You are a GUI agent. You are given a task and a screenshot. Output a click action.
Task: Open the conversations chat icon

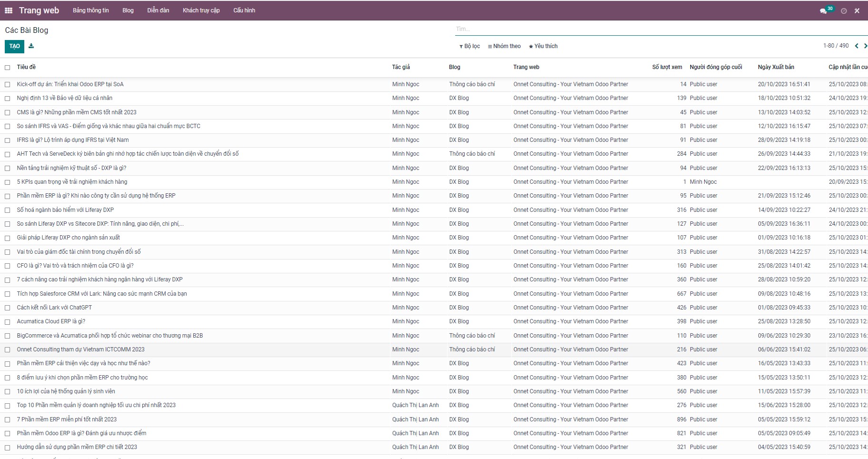[x=823, y=11]
